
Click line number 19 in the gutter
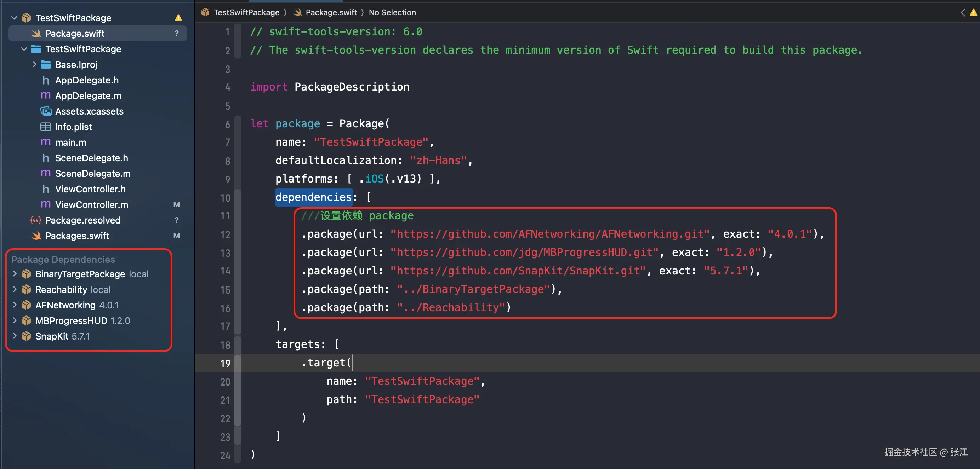click(225, 363)
